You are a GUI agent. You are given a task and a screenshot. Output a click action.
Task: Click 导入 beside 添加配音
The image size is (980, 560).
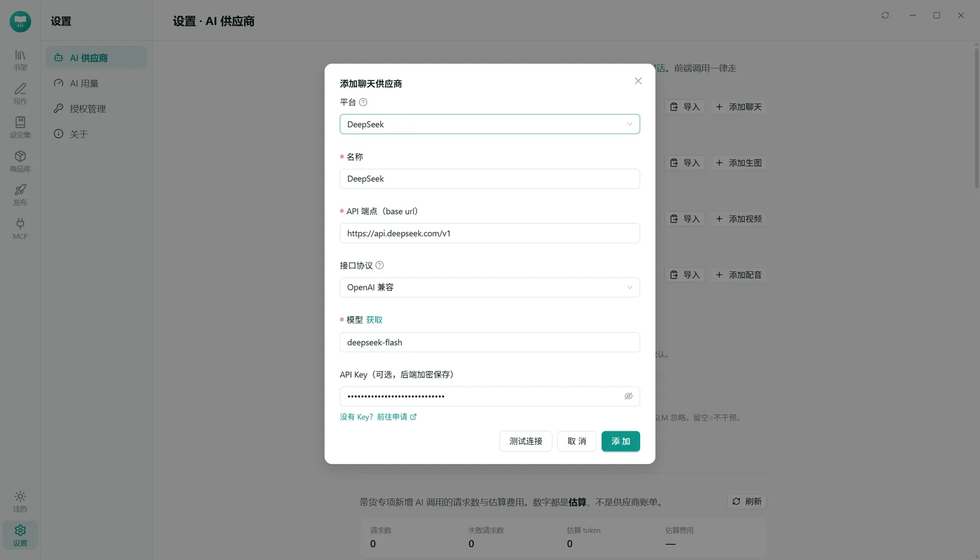click(x=685, y=275)
